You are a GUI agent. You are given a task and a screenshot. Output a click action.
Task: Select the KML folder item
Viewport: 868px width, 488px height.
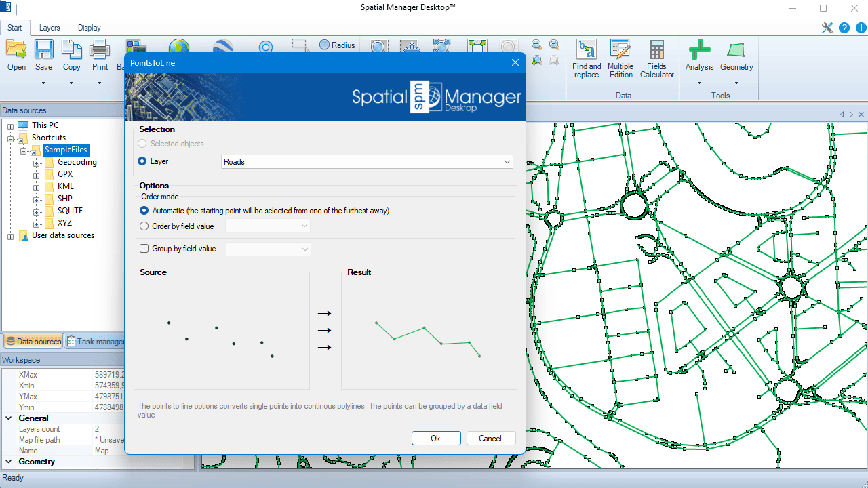[66, 186]
